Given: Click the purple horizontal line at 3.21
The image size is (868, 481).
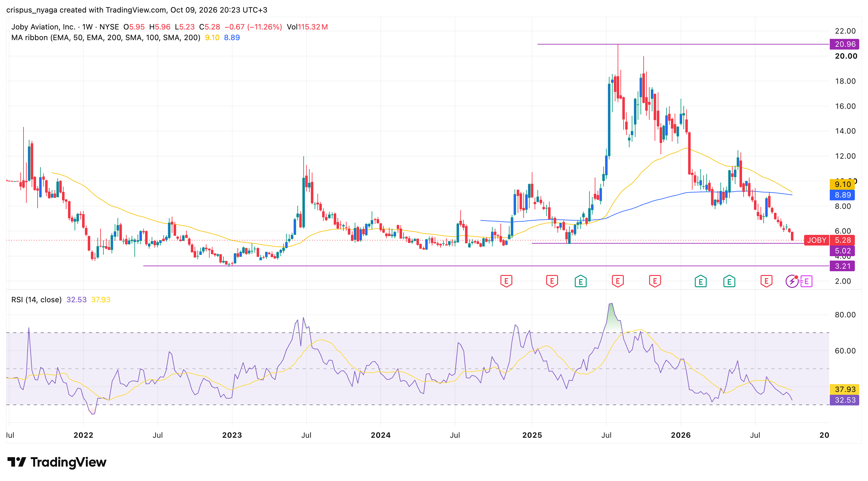Looking at the screenshot, I should coord(486,266).
